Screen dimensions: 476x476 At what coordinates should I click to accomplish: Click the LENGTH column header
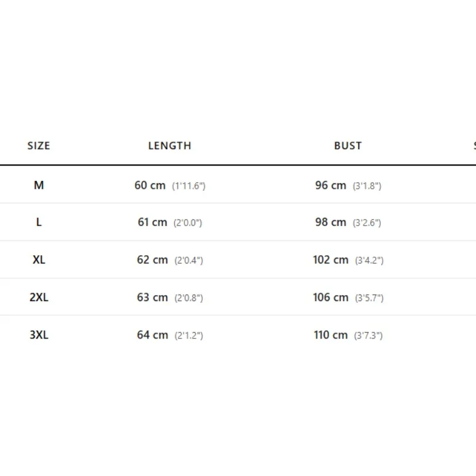click(x=170, y=146)
